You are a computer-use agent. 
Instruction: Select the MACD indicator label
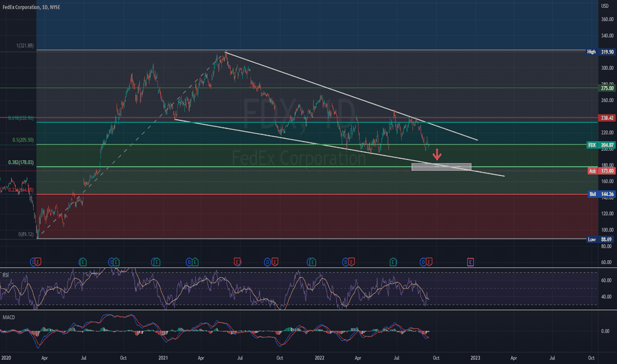point(9,317)
